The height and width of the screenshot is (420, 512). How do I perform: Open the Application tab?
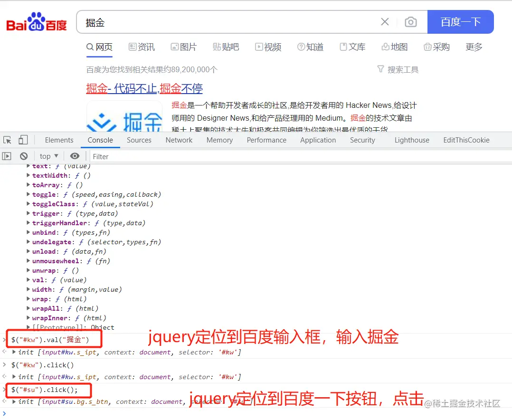point(318,140)
